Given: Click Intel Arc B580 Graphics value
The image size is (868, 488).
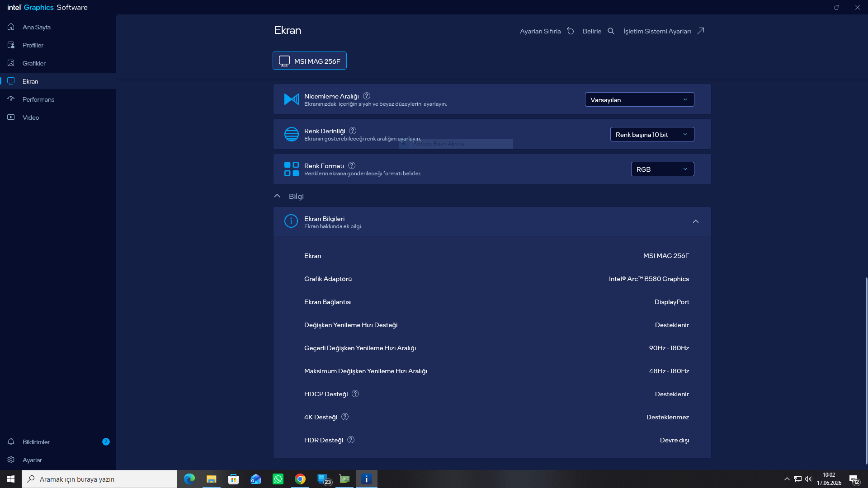Looking at the screenshot, I should (x=649, y=279).
